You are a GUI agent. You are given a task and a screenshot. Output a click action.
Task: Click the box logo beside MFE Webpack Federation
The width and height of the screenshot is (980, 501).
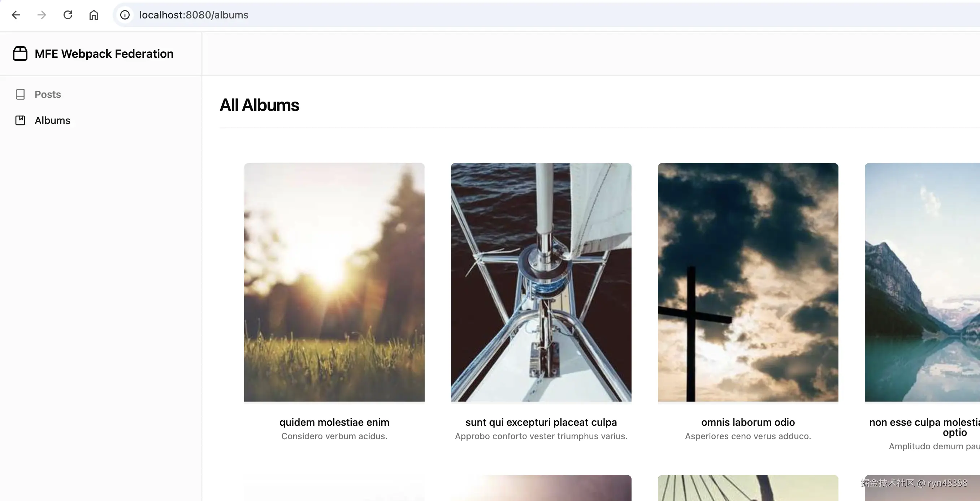(x=19, y=53)
